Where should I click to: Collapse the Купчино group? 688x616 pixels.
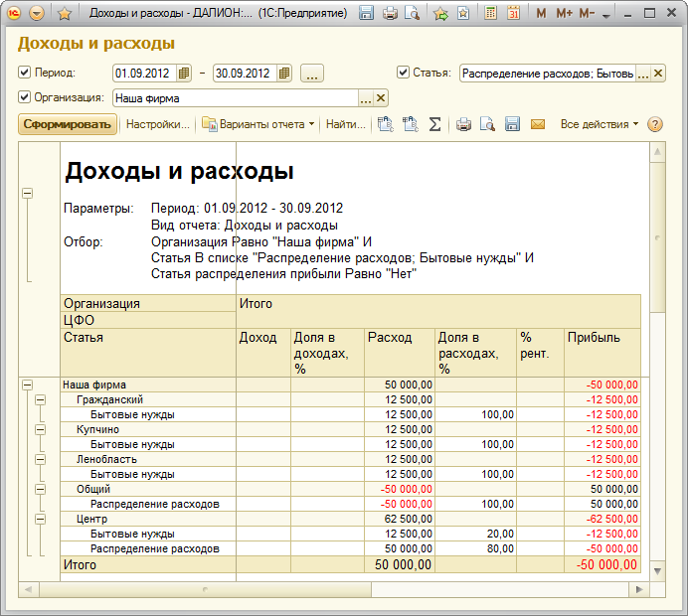tap(41, 429)
